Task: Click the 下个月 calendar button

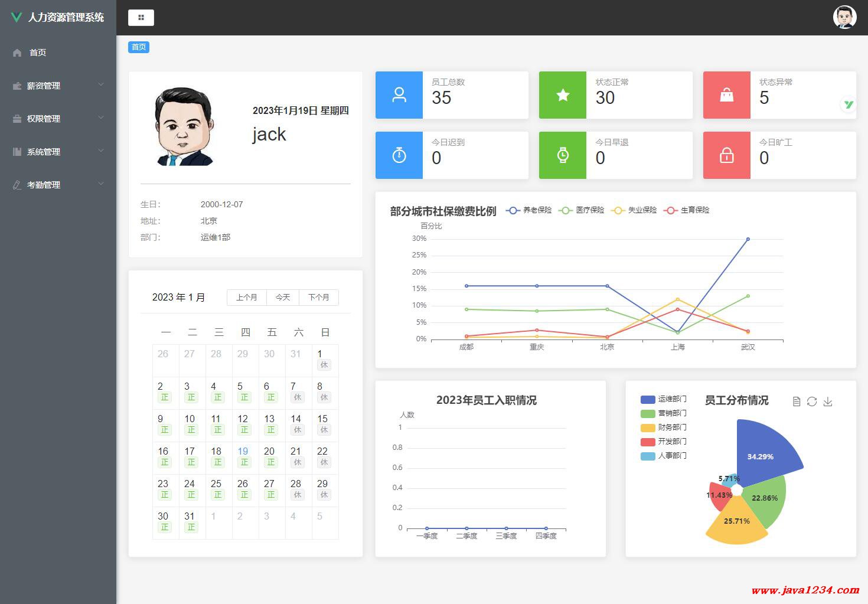Action: coord(318,298)
